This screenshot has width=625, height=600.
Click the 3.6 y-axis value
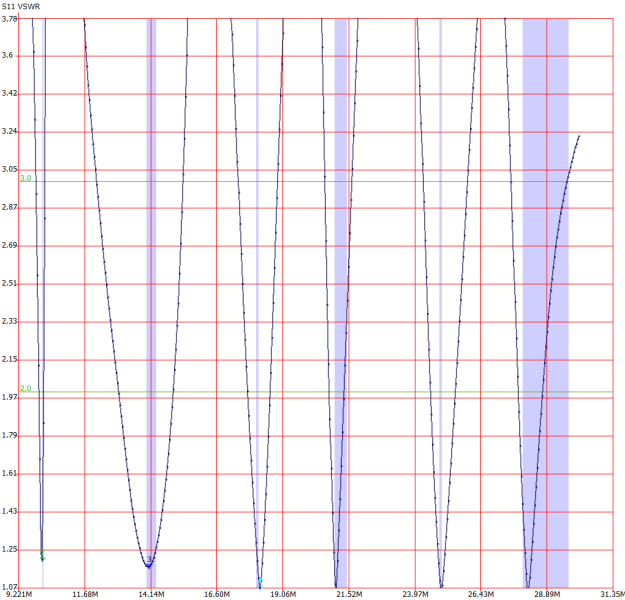pos(8,55)
